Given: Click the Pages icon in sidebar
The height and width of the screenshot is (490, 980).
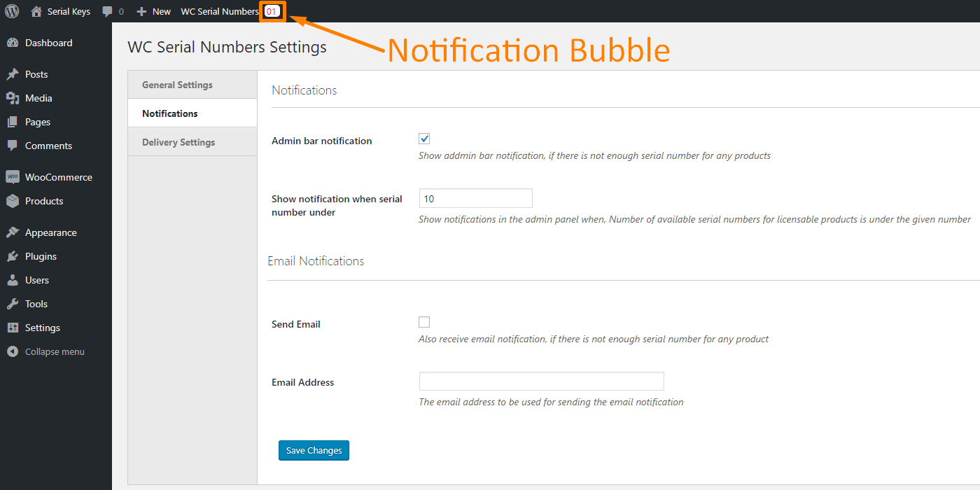Looking at the screenshot, I should (x=13, y=122).
